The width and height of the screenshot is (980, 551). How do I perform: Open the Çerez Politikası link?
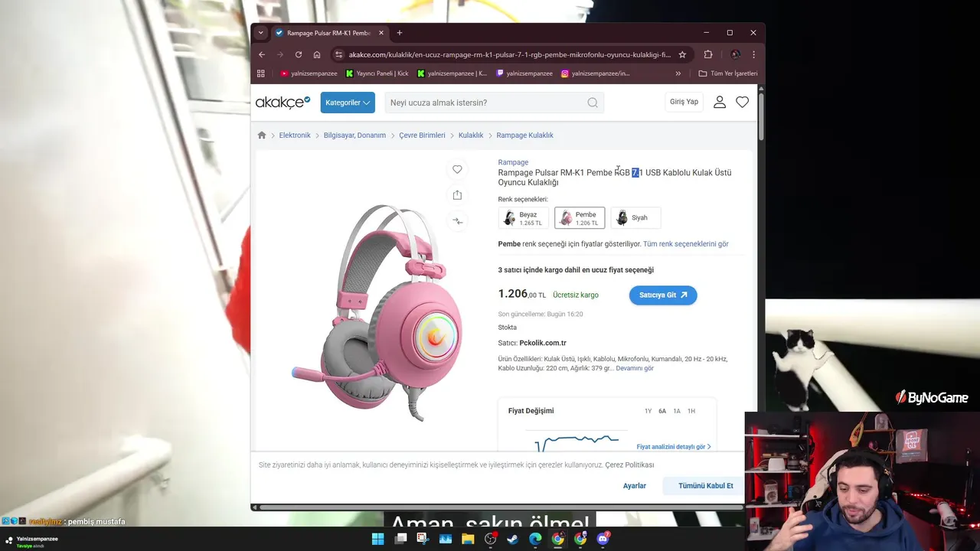(629, 465)
